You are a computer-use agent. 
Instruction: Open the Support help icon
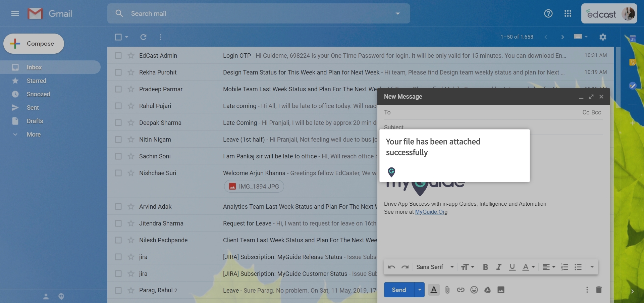[548, 13]
